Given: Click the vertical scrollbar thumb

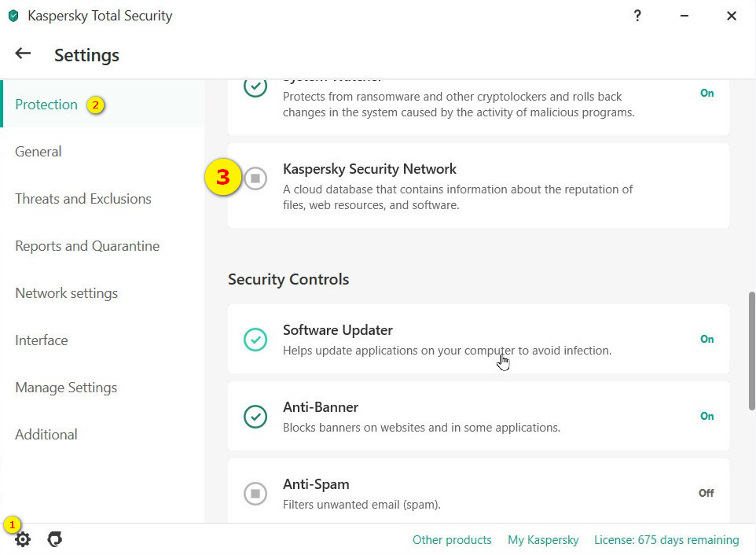Looking at the screenshot, I should [752, 350].
